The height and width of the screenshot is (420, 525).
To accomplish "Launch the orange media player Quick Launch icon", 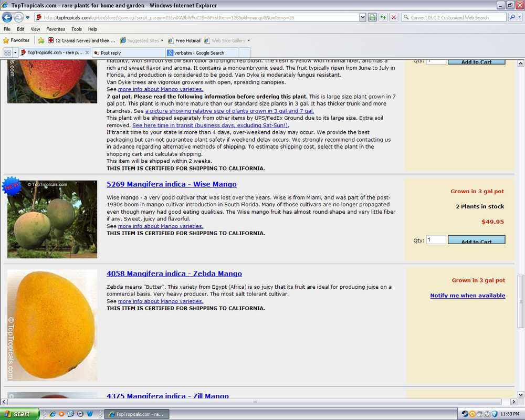I will [x=61, y=414].
